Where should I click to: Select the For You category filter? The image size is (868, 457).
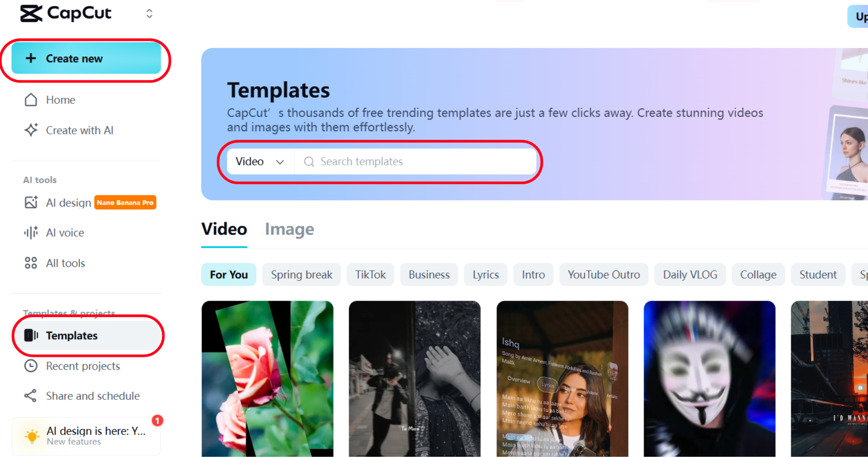tap(228, 274)
